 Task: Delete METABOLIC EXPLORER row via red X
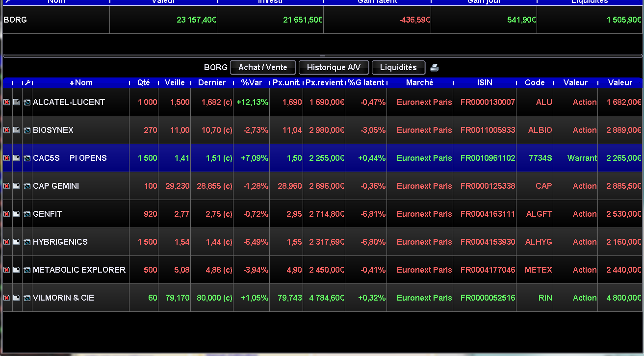(7, 270)
